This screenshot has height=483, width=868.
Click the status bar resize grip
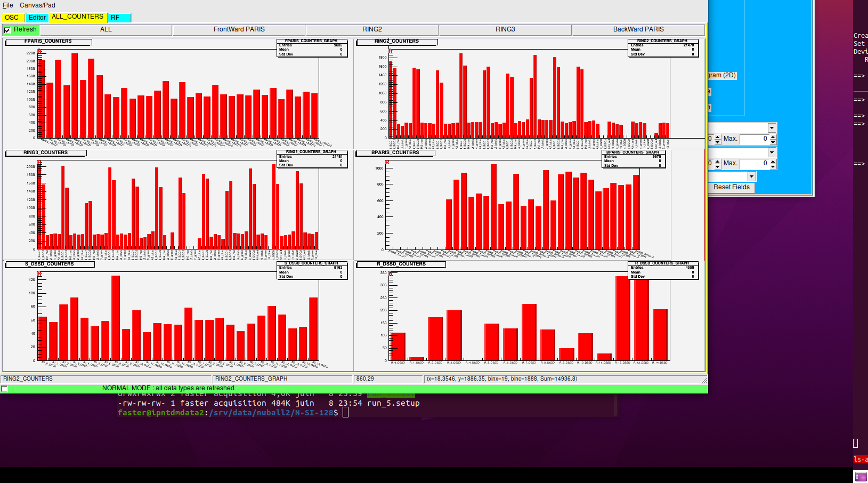704,380
